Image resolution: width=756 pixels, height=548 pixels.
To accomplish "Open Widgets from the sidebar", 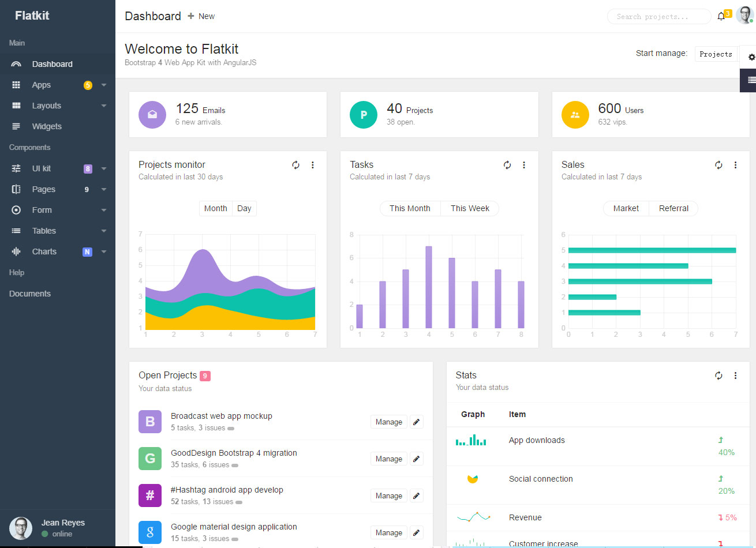I will [x=47, y=126].
